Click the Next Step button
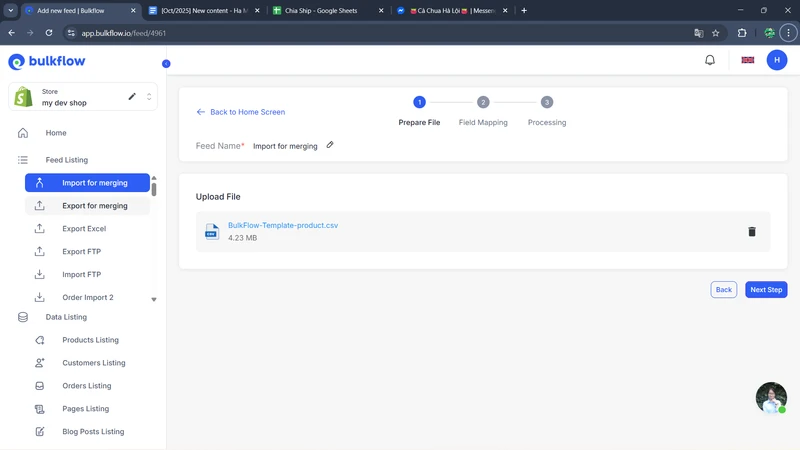800x450 pixels. 766,290
